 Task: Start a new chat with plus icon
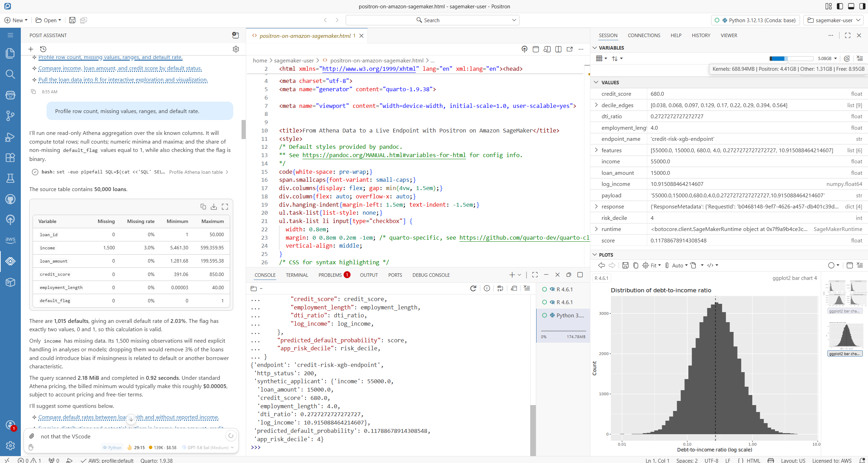31,49
